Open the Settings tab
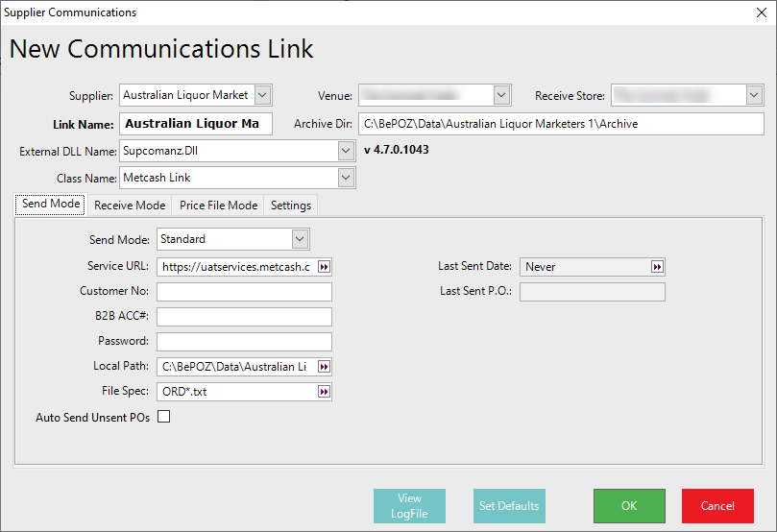 (291, 206)
